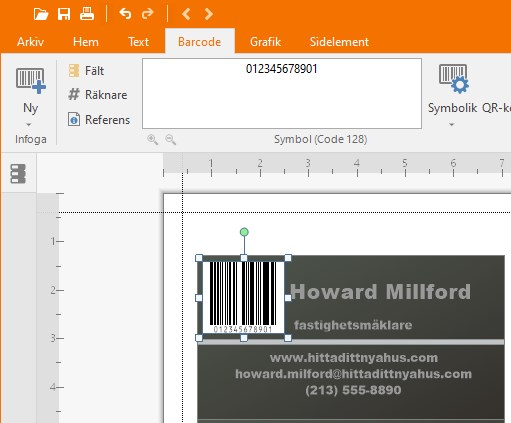Click the left-middle resize handle of barcode
511x423 pixels.
click(x=199, y=298)
